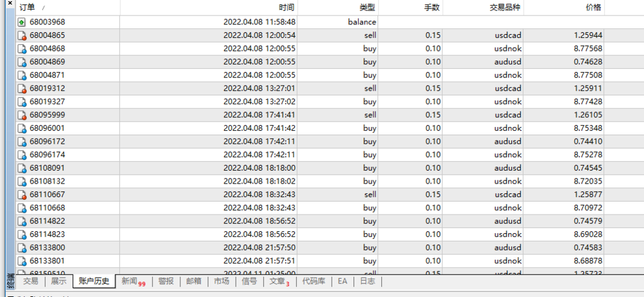Switch to the 日志 tab
644x297 pixels.
(x=367, y=282)
